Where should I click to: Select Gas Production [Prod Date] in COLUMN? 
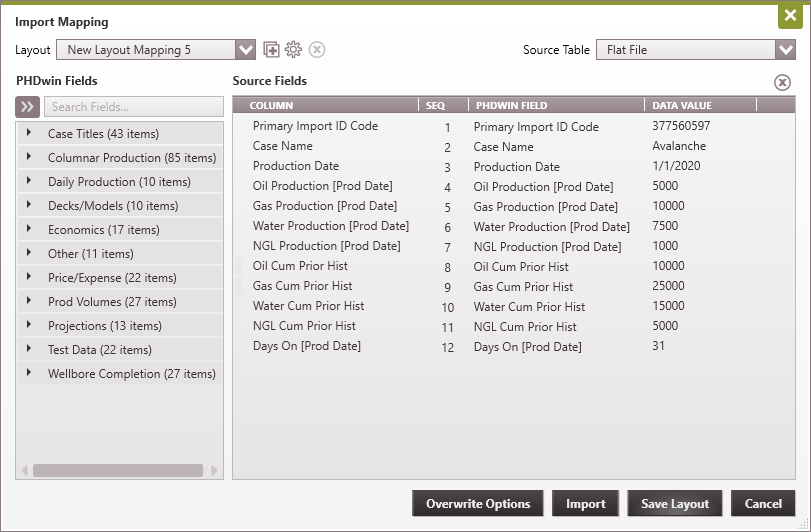325,206
